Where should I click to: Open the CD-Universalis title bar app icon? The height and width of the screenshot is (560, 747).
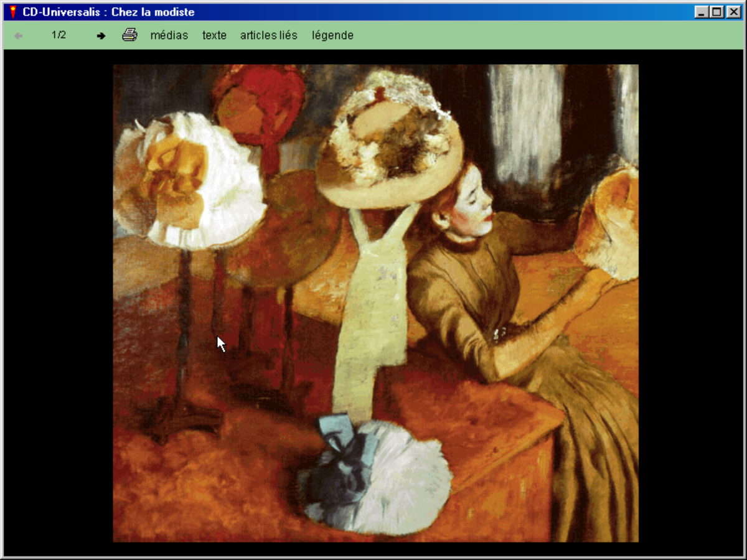(12, 12)
